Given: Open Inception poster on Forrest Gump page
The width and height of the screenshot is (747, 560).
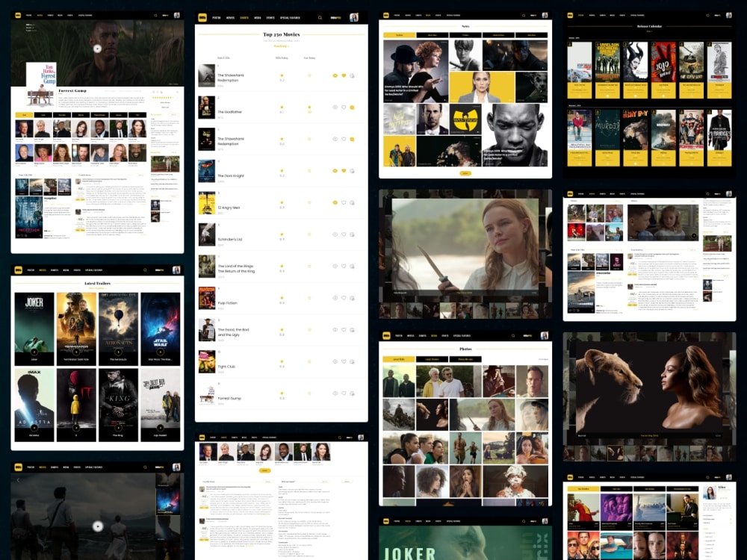Looking at the screenshot, I should click(29, 217).
